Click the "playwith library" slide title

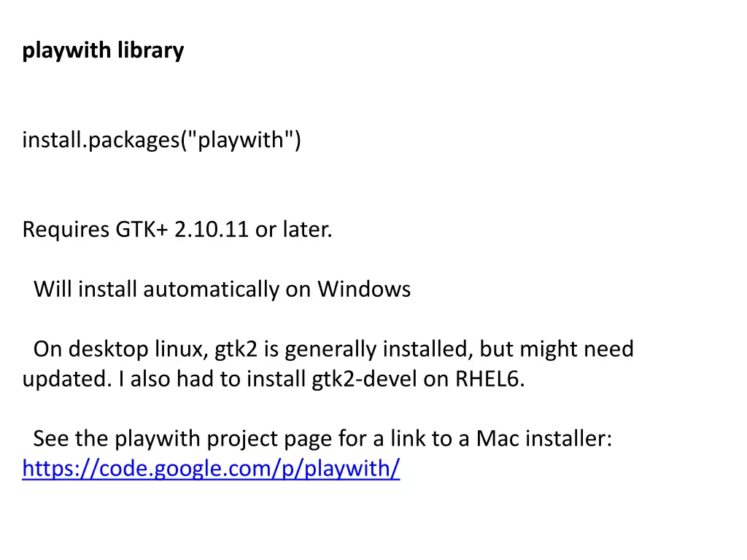coord(103,51)
